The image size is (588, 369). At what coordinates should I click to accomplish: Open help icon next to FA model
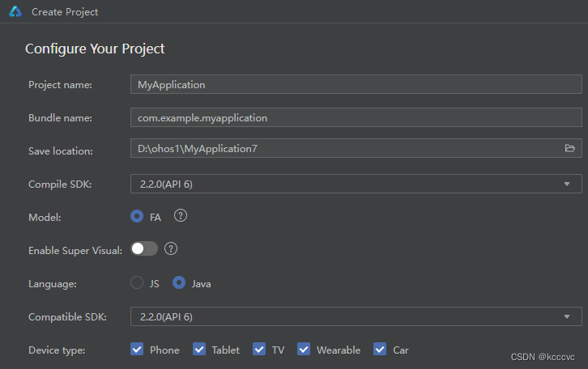click(181, 216)
